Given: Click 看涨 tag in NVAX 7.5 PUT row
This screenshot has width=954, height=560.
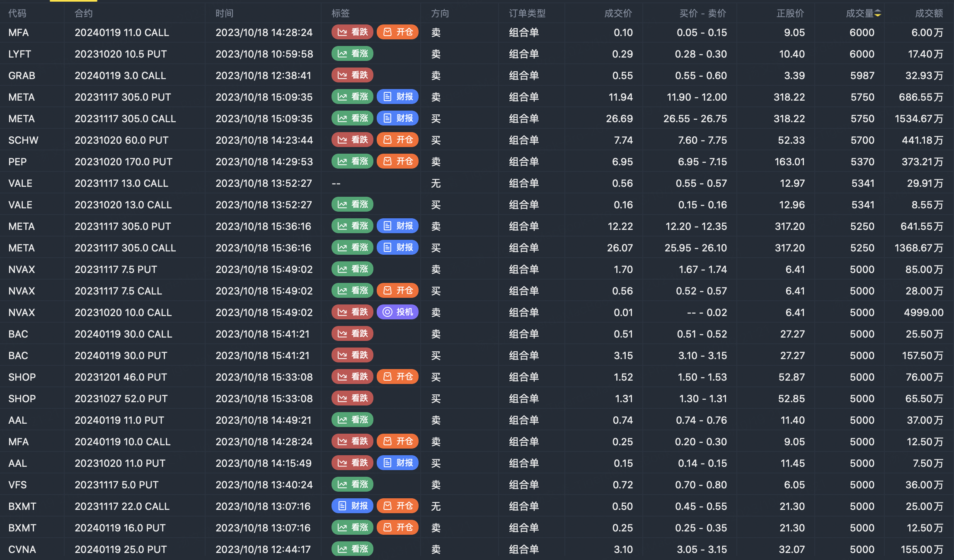Looking at the screenshot, I should tap(353, 269).
